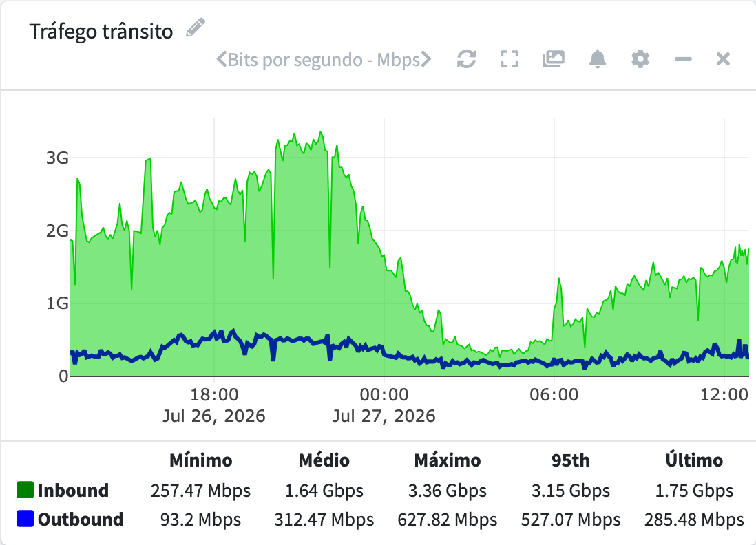Refresh the traffic graph
The height and width of the screenshot is (545, 756).
click(x=466, y=59)
